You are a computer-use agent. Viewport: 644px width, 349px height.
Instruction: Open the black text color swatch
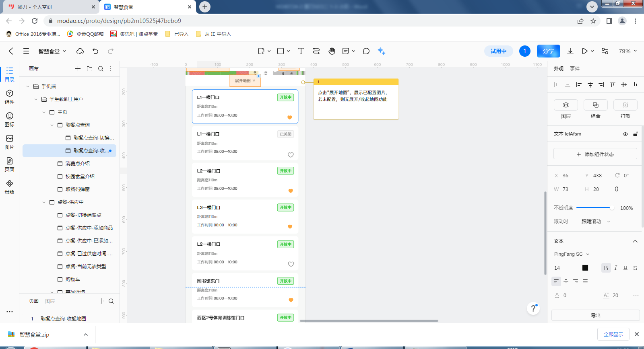(x=585, y=268)
